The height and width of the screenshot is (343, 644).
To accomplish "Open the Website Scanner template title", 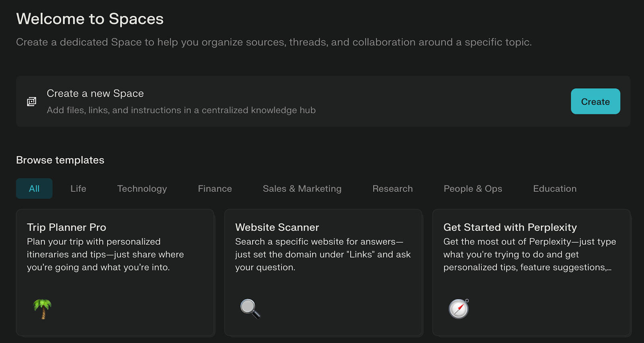I will click(277, 227).
